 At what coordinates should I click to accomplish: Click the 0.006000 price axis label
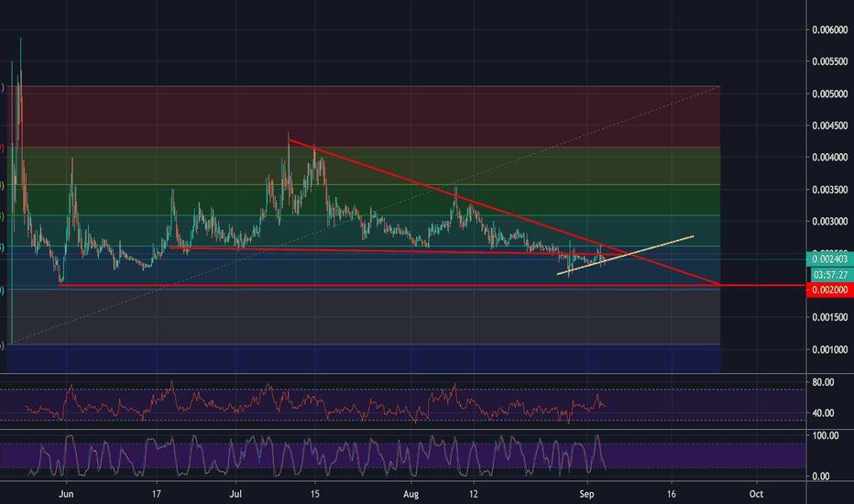[829, 30]
